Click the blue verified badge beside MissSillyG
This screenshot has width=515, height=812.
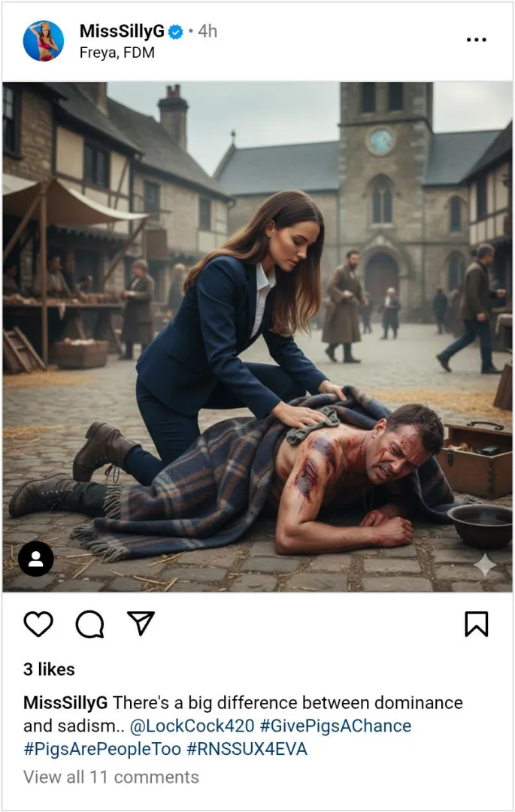174,32
